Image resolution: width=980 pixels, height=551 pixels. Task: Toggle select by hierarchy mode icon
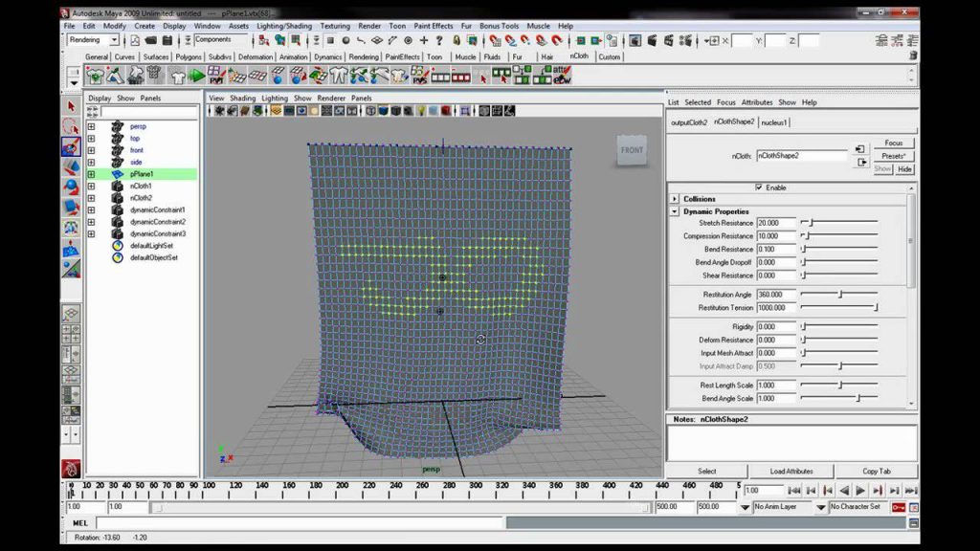[x=264, y=40]
